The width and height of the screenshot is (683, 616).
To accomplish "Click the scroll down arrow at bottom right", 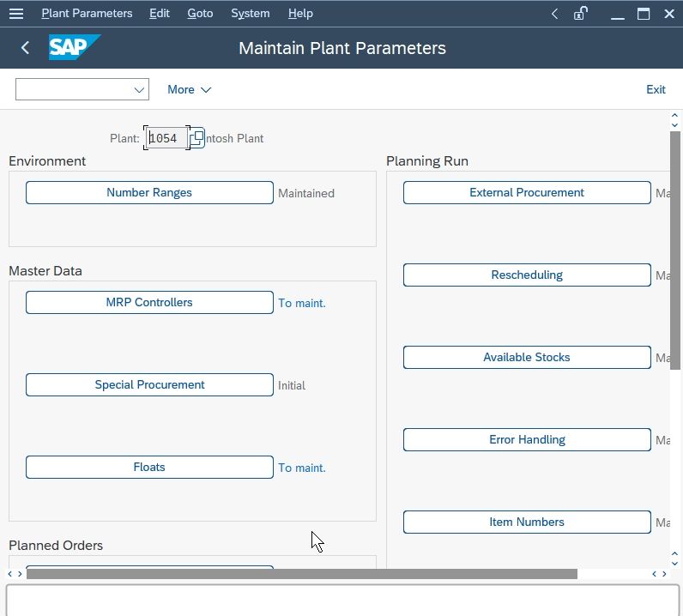I will pyautogui.click(x=674, y=564).
